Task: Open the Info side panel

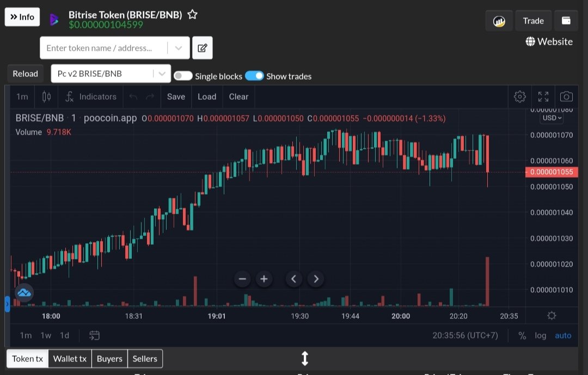Action: click(22, 17)
